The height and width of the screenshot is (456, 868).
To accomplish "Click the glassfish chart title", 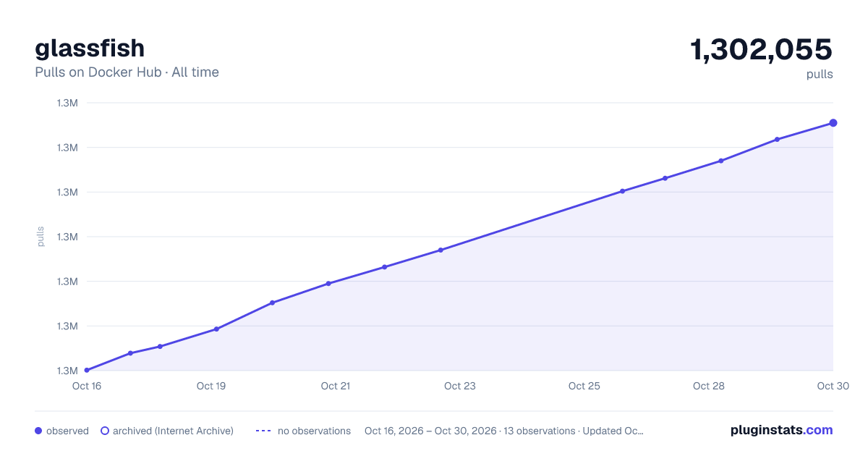I will [90, 48].
